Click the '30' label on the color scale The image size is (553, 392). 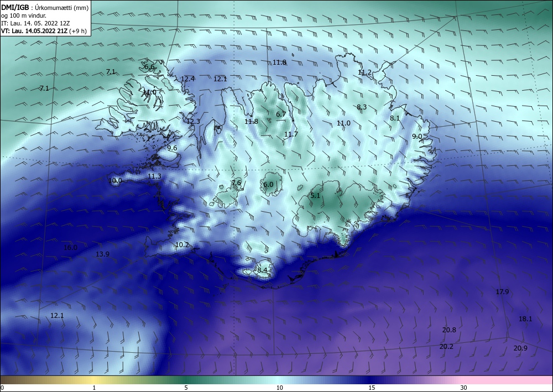(464, 388)
